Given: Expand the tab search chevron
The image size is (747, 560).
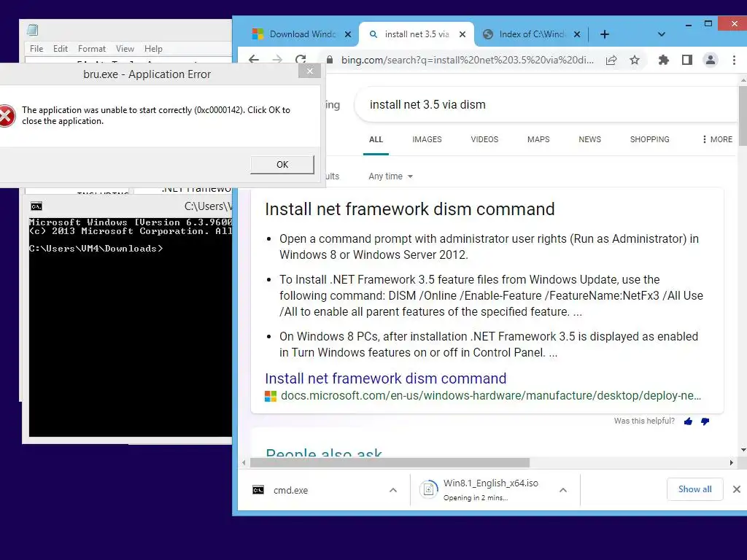Looking at the screenshot, I should [x=661, y=34].
